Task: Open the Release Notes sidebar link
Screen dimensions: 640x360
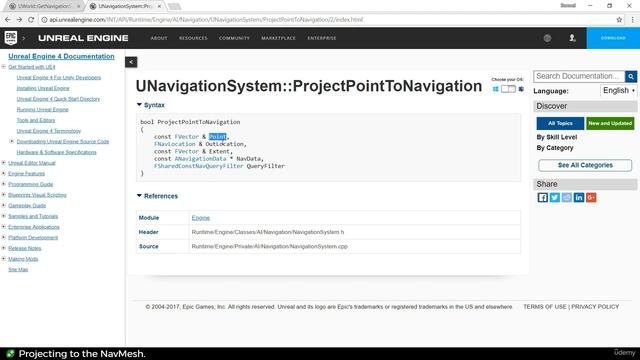Action: click(x=24, y=248)
